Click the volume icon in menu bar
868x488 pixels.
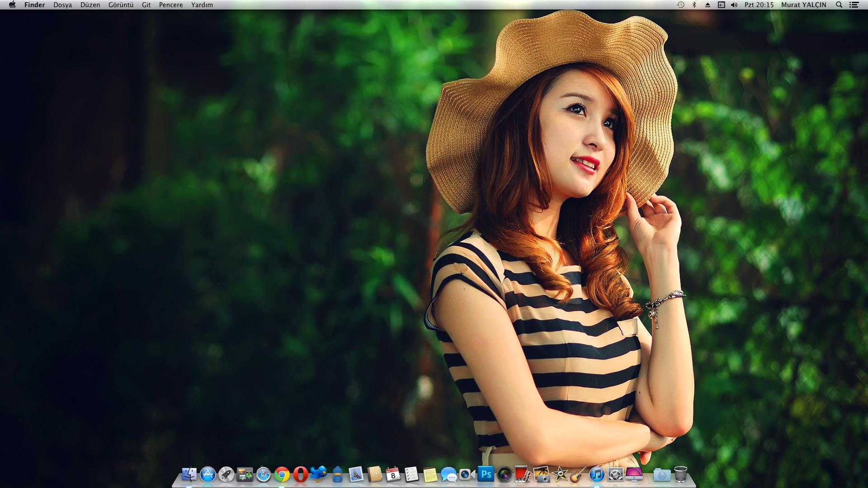click(x=734, y=5)
